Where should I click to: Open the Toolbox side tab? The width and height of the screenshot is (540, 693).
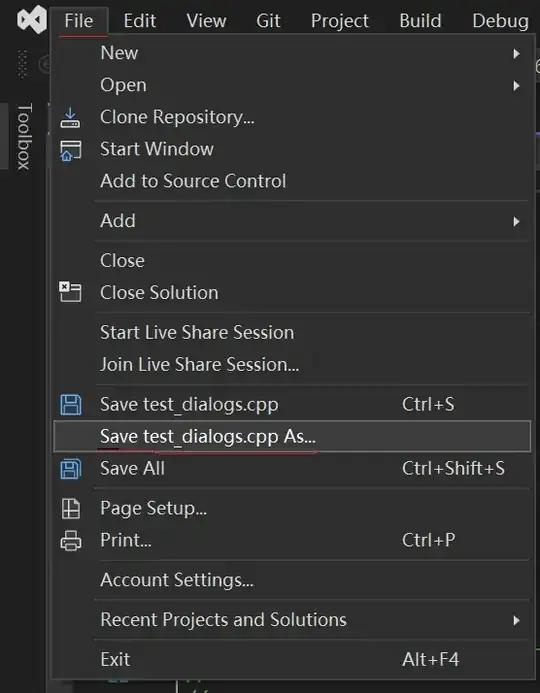(23, 136)
